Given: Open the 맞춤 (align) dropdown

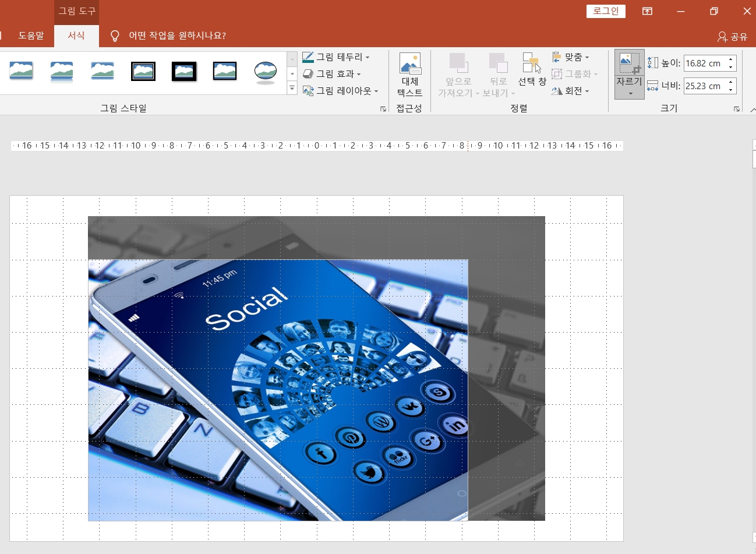Looking at the screenshot, I should (x=571, y=57).
